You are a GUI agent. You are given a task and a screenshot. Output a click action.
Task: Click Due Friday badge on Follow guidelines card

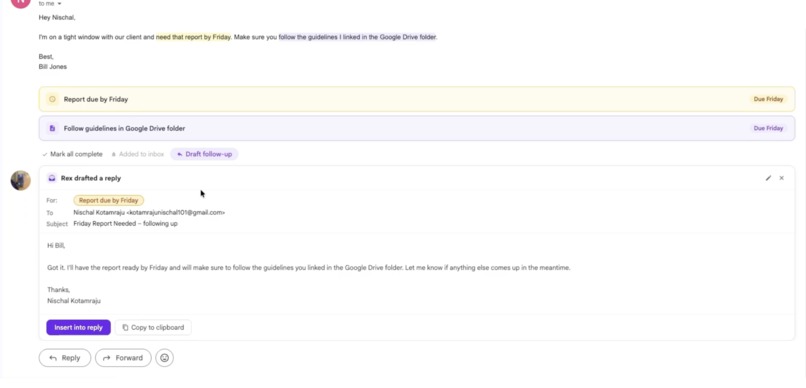(768, 128)
